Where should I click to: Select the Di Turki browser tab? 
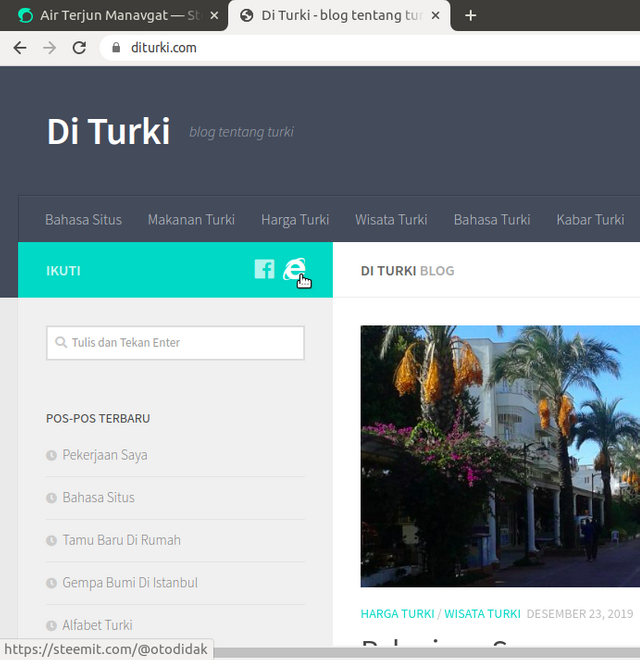click(x=339, y=16)
